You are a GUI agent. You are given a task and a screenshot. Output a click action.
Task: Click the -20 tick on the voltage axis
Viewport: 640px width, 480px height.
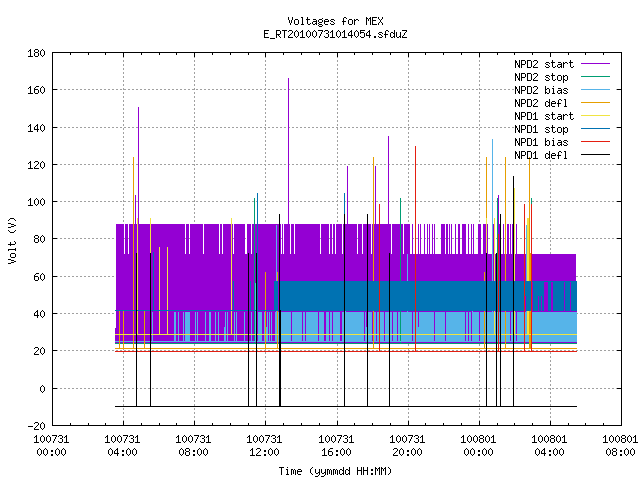pyautogui.click(x=36, y=426)
